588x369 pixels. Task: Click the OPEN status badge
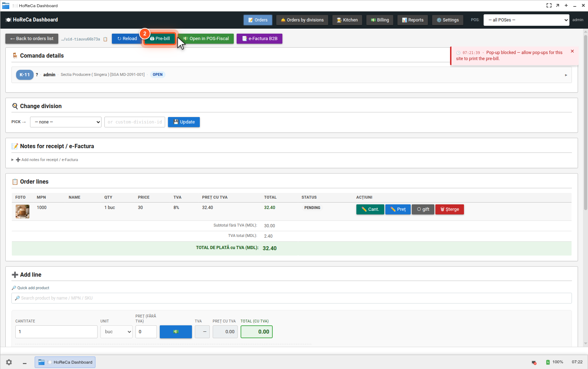click(x=158, y=75)
